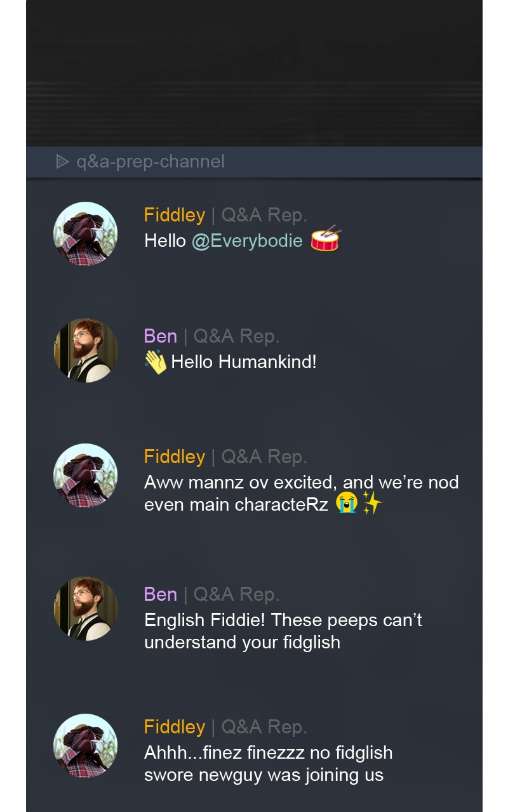This screenshot has height=812, width=508.
Task: Click the waving hand emoji before Hello Humankind
Action: coord(156,362)
